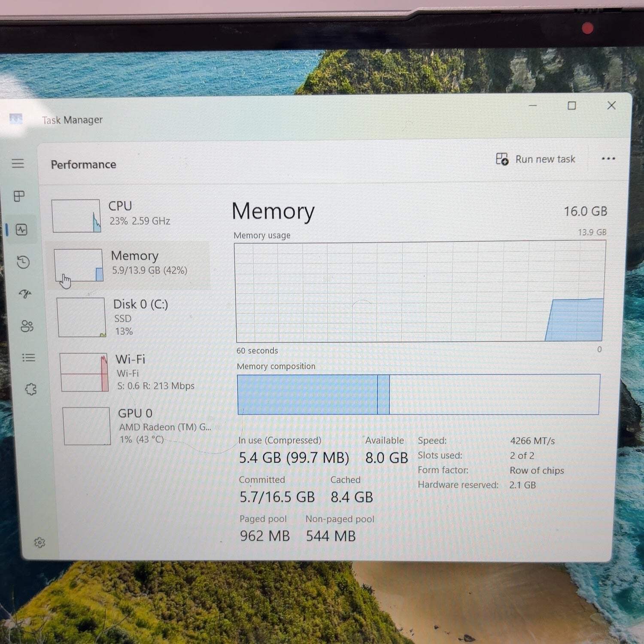The height and width of the screenshot is (644, 644).
Task: Click the narrow modified segment of composition bar
Action: pyautogui.click(x=383, y=395)
